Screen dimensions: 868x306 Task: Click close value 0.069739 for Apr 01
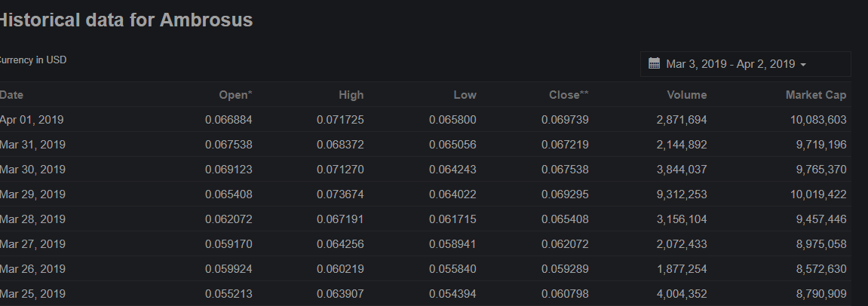[x=565, y=120]
